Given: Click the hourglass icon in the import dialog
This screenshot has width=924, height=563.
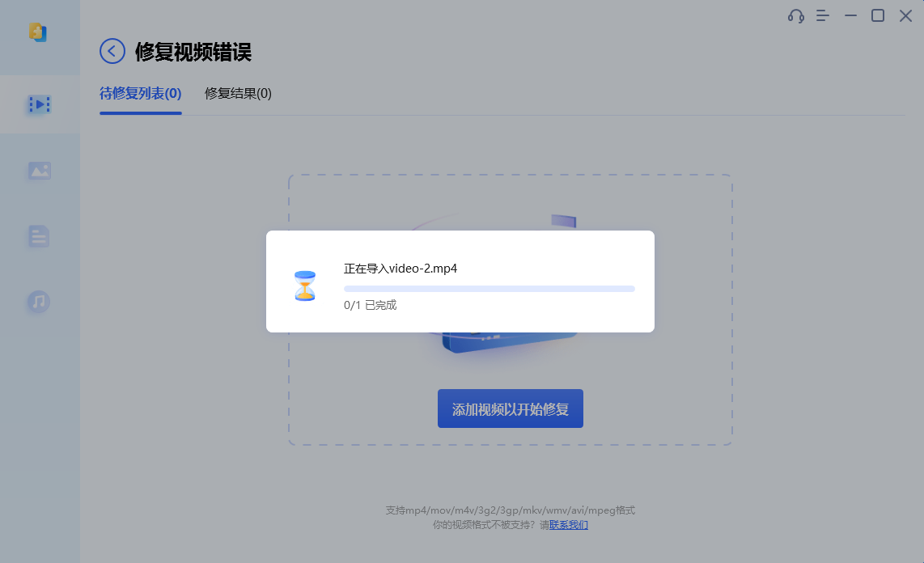Looking at the screenshot, I should pos(305,286).
